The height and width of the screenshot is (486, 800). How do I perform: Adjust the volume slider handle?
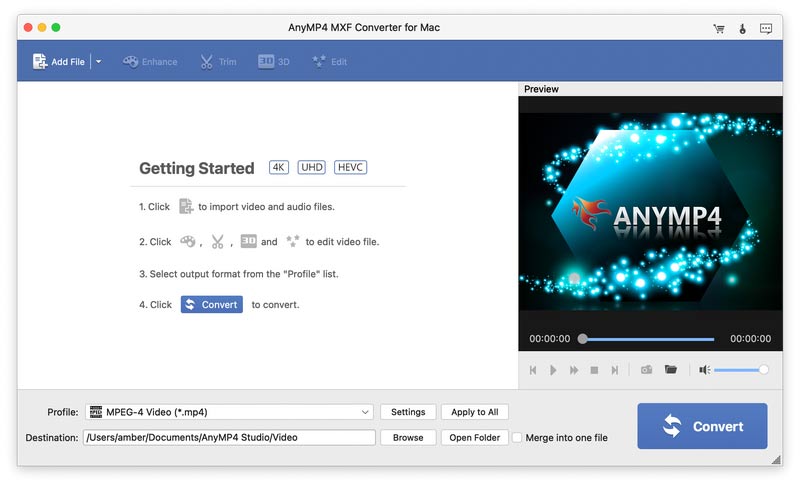click(763, 370)
